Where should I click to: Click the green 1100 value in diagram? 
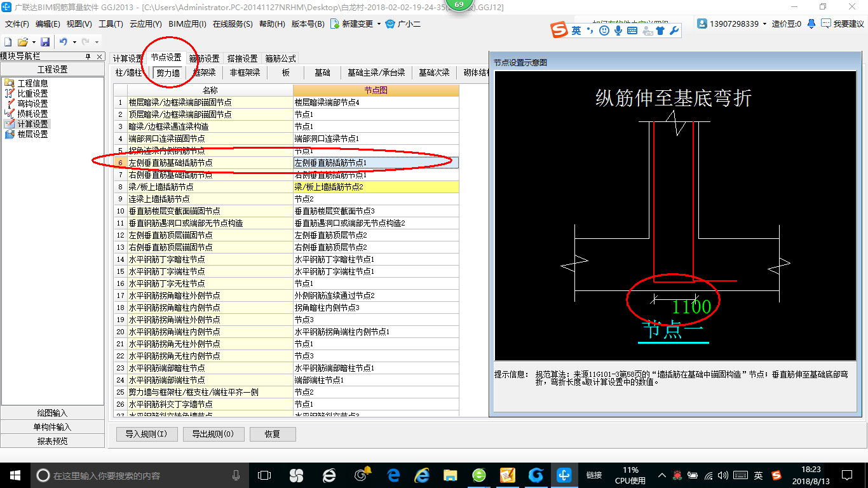click(x=691, y=307)
